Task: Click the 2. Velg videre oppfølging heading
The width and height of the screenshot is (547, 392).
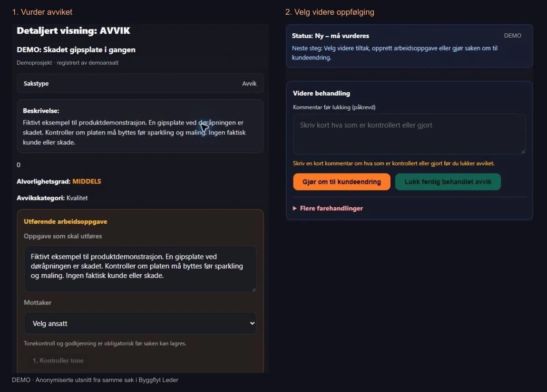Action: coord(330,12)
